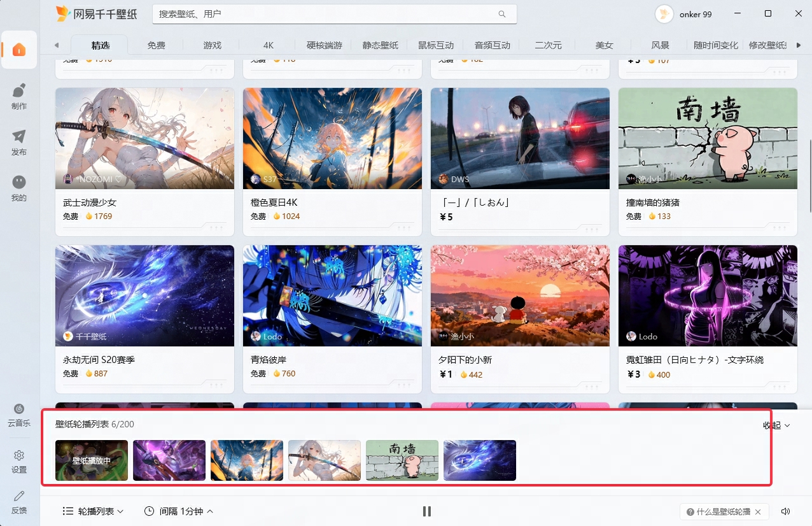Switch to the 4K tab
812x526 pixels.
coord(269,45)
